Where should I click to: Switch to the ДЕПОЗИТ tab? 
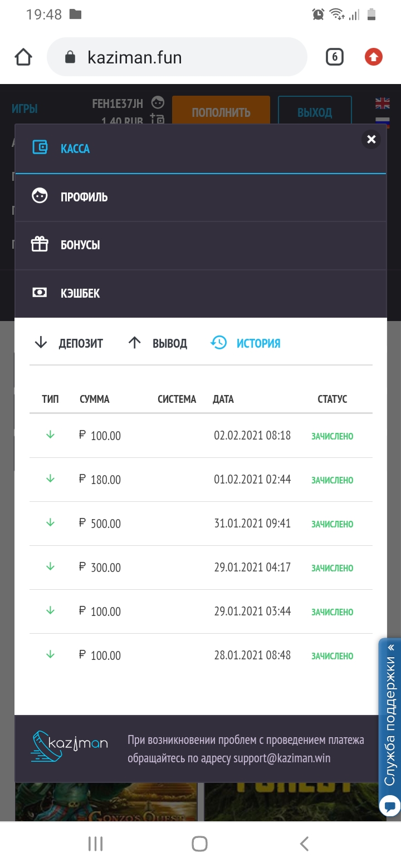[x=69, y=343]
